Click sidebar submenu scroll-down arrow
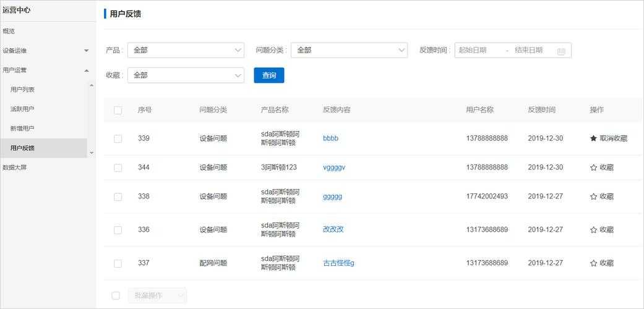 [x=91, y=153]
